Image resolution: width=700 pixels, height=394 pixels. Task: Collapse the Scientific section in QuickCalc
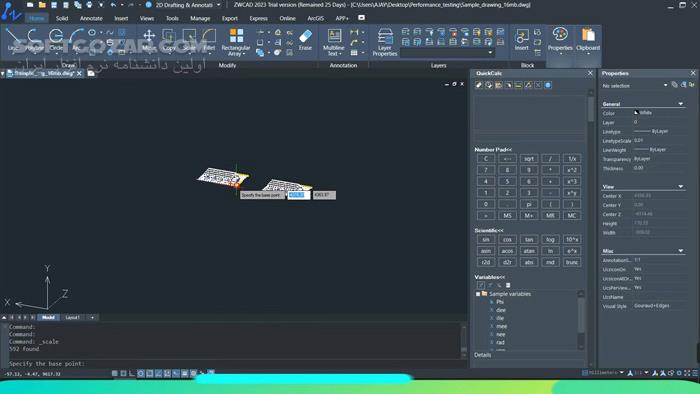click(x=489, y=230)
